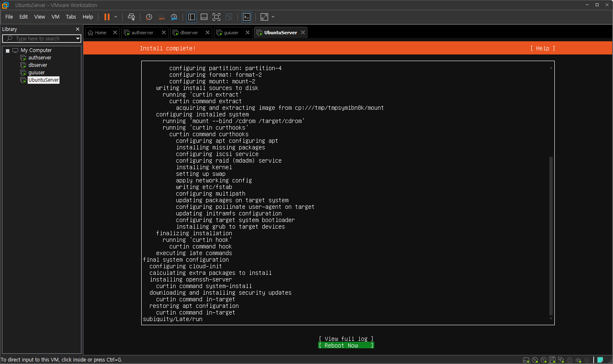Open the stretch guest dropdown arrow
613x364 pixels.
273,17
